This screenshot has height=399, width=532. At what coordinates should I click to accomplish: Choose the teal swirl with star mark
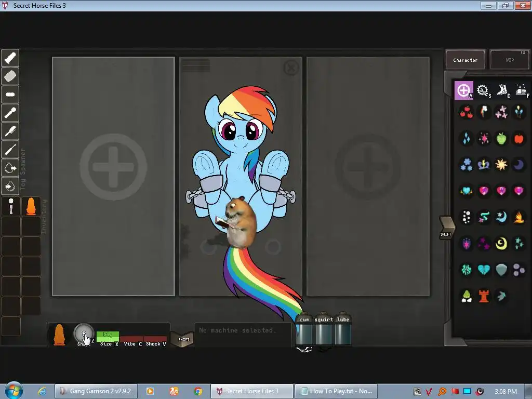coord(484,217)
